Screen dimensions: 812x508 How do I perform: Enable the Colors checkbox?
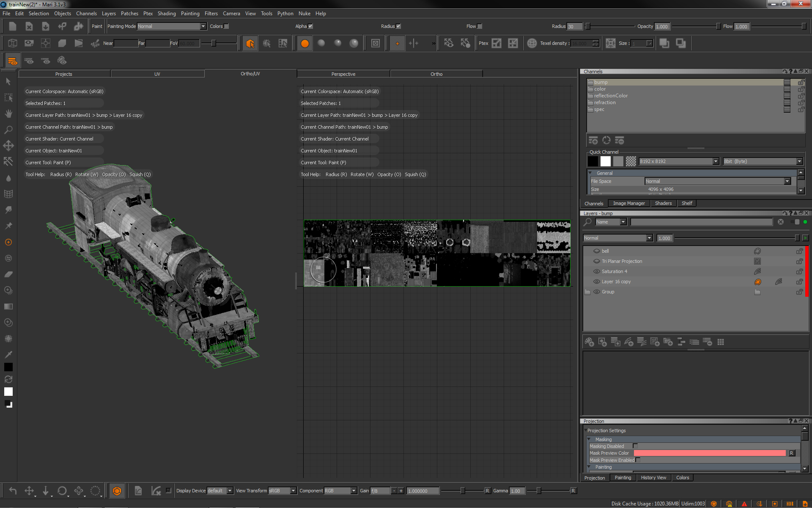(226, 26)
